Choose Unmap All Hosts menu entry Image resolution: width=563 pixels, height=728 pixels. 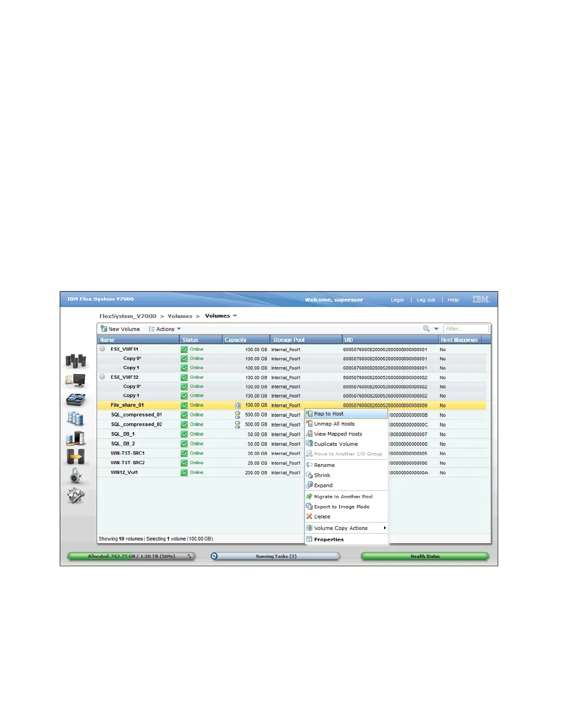[x=347, y=424]
